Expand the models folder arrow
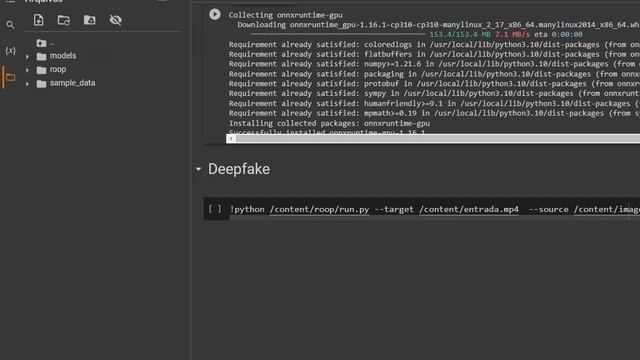640x360 pixels. click(x=27, y=56)
